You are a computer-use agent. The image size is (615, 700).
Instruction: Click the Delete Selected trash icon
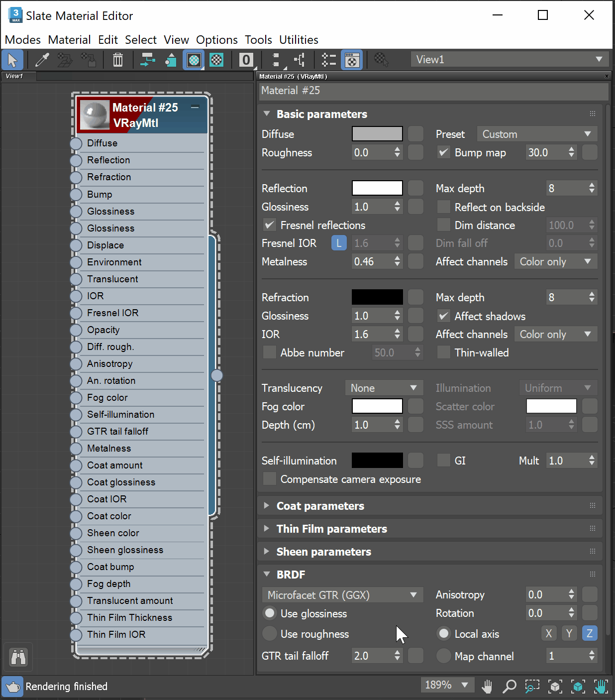118,60
